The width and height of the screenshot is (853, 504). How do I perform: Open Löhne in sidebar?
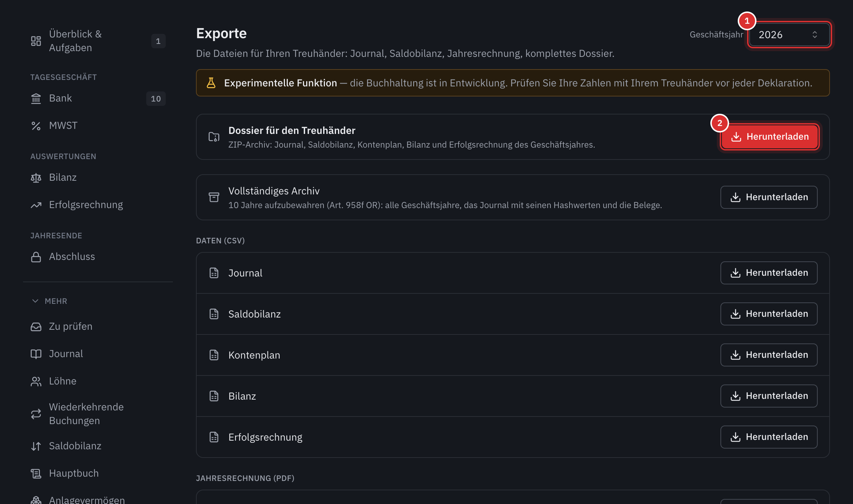tap(98, 381)
